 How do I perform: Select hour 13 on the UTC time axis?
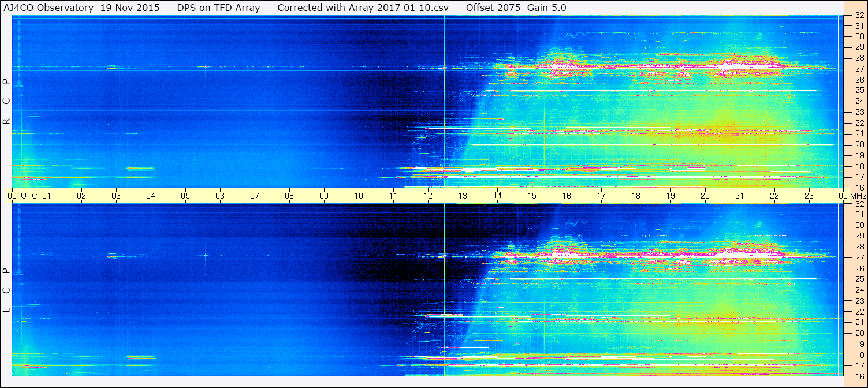[x=463, y=196]
